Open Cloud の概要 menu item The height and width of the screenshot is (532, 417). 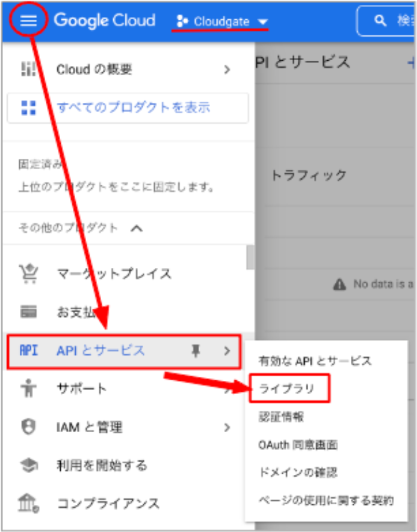coord(128,70)
